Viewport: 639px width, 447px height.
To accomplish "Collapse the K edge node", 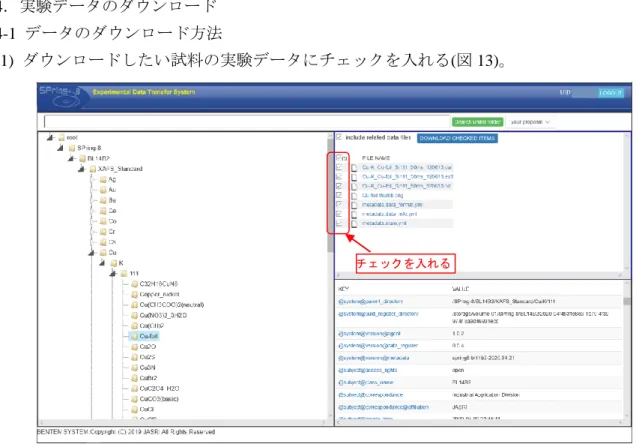I will click(102, 263).
